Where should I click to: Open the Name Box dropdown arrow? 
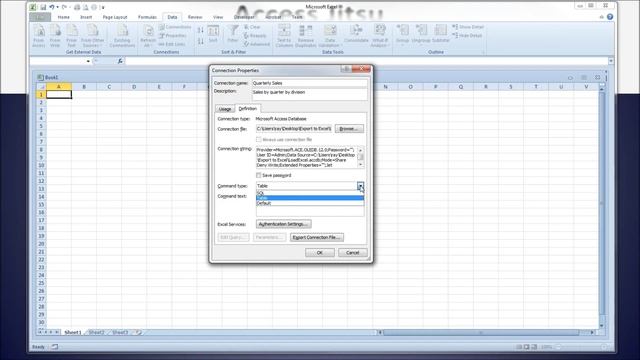(88, 61)
